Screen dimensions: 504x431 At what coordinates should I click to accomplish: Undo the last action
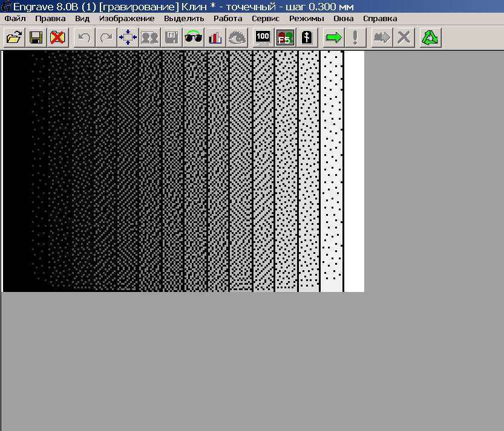83,37
